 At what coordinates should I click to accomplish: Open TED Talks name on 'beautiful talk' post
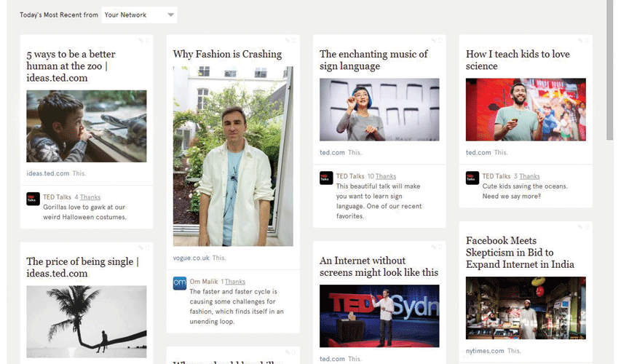(x=350, y=176)
